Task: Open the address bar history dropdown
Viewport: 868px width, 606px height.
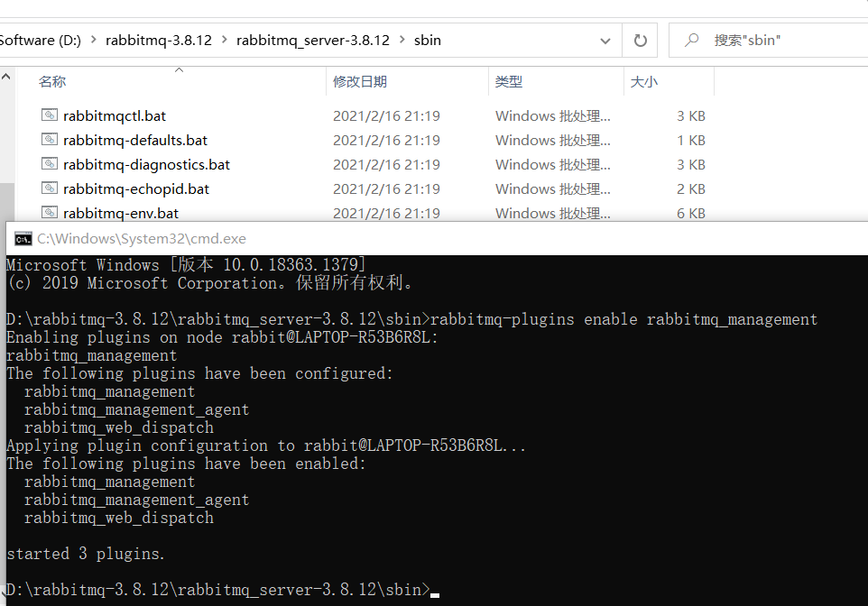Action: click(x=605, y=40)
